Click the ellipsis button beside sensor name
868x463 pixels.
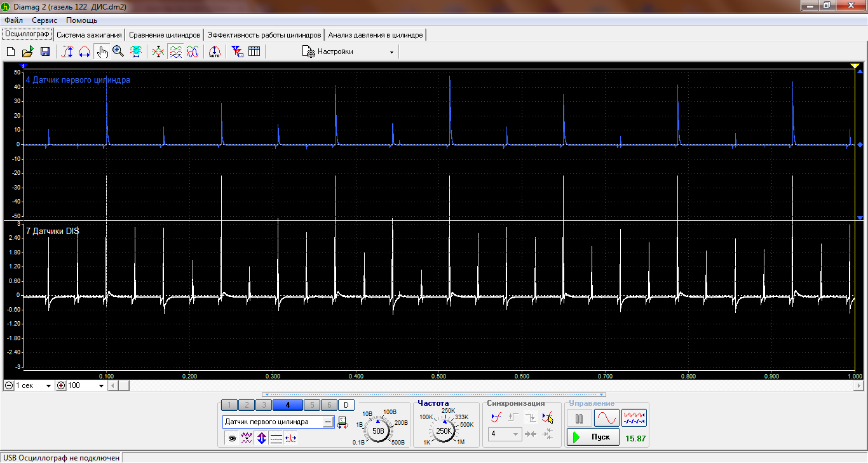(329, 422)
